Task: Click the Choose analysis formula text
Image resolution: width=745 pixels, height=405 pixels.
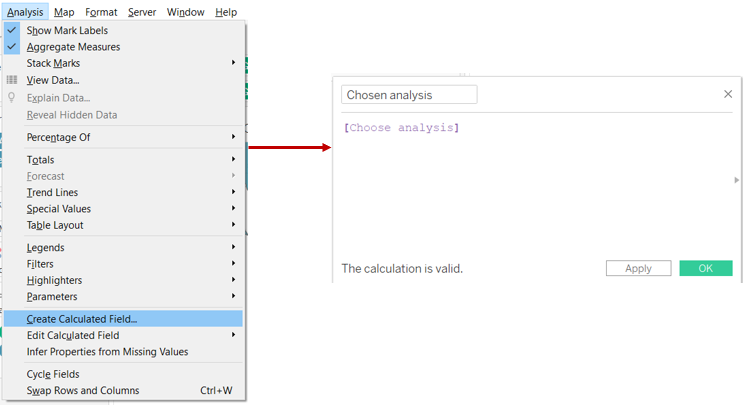Action: point(401,128)
